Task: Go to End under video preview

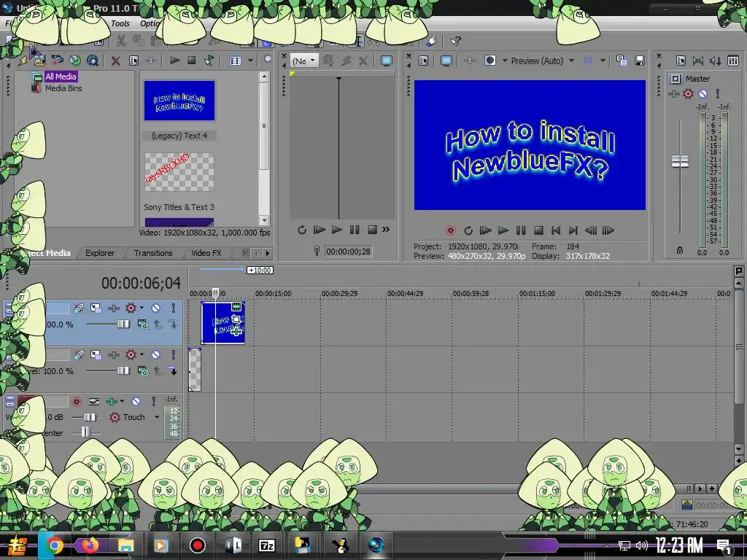Action: [x=573, y=230]
